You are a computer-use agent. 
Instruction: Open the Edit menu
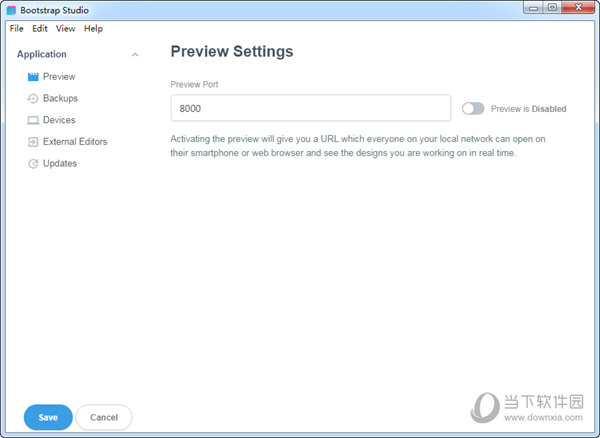click(x=40, y=29)
